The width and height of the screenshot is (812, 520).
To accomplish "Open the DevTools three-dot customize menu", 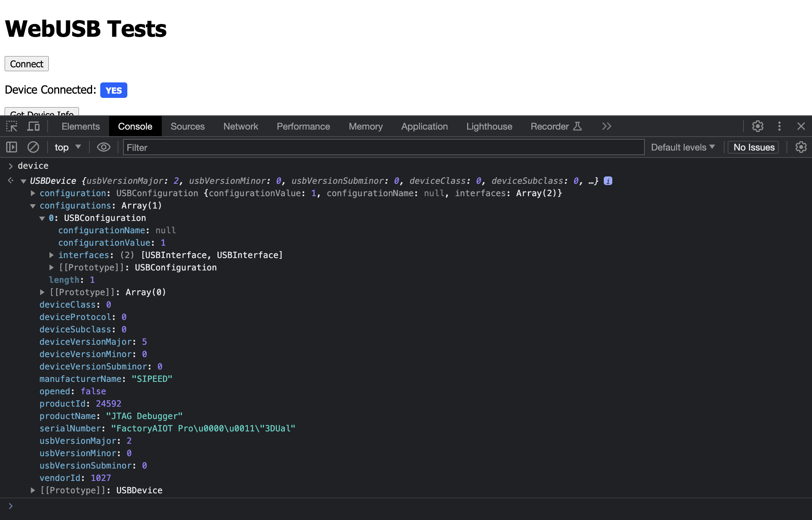I will point(779,127).
